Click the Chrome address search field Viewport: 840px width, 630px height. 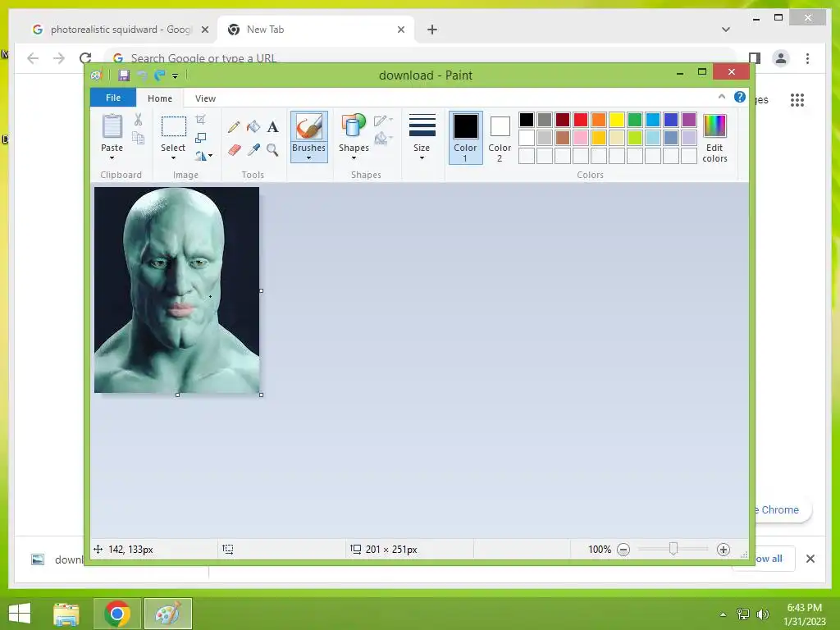point(421,58)
